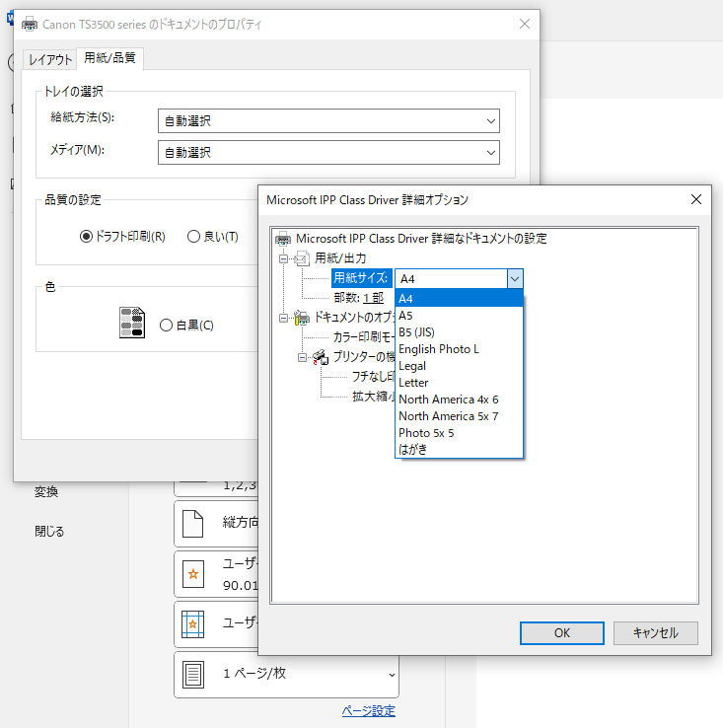Collapse the プリンターの機能 tree node
The height and width of the screenshot is (728, 723).
point(302,357)
